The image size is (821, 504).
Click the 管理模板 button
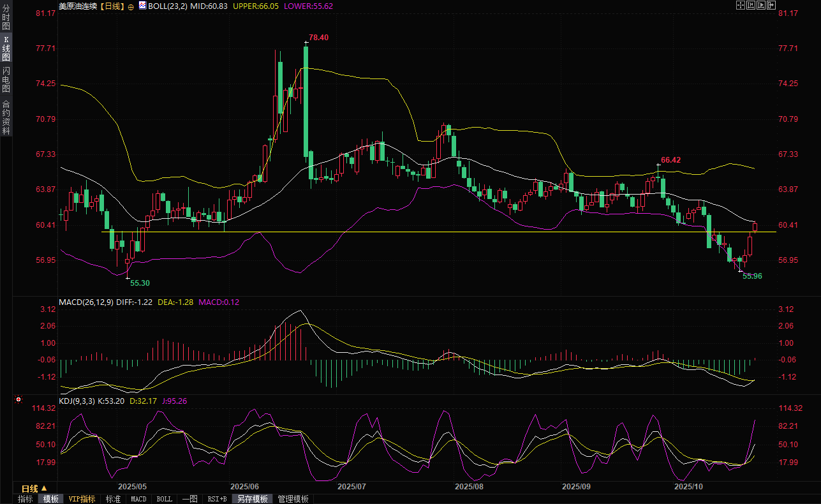click(293, 499)
